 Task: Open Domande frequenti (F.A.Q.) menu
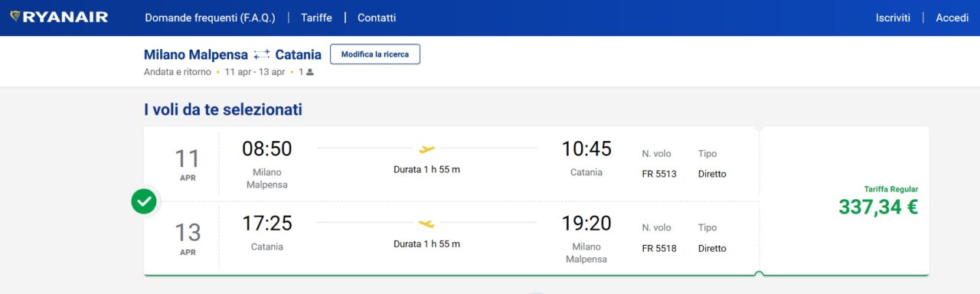point(211,18)
